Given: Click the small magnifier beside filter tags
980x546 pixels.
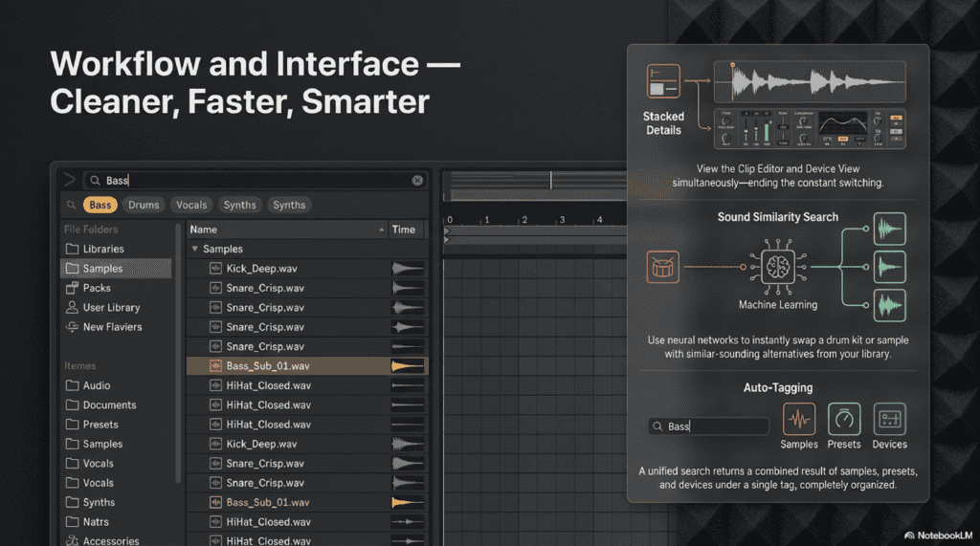Looking at the screenshot, I should click(x=71, y=205).
